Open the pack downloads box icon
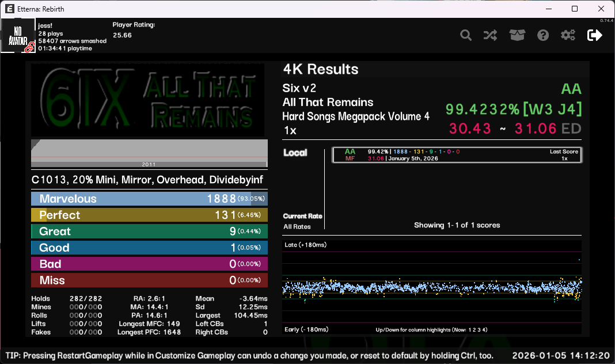 click(x=517, y=35)
